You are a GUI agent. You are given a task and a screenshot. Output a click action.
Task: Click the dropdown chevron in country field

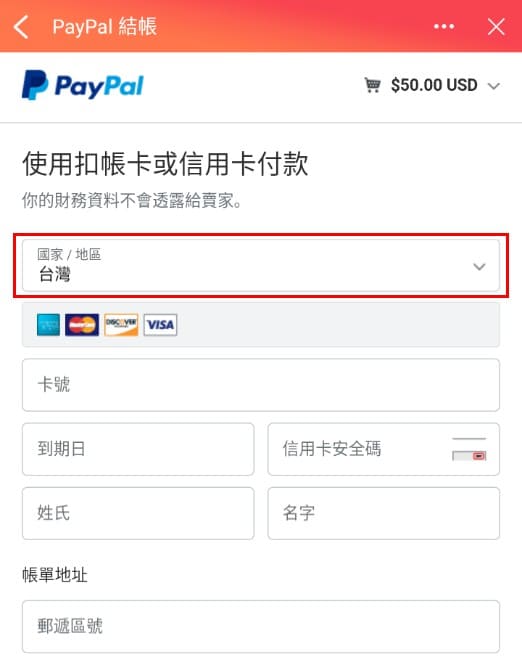click(479, 266)
